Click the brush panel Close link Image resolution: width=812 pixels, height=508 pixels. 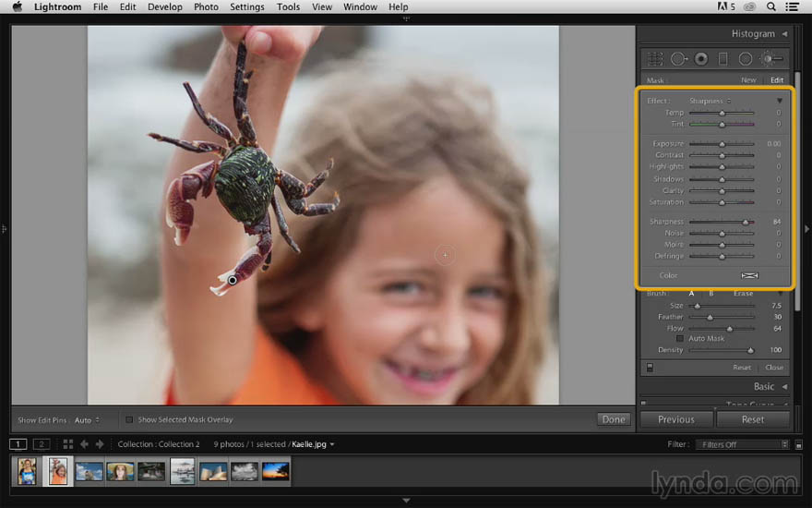774,368
